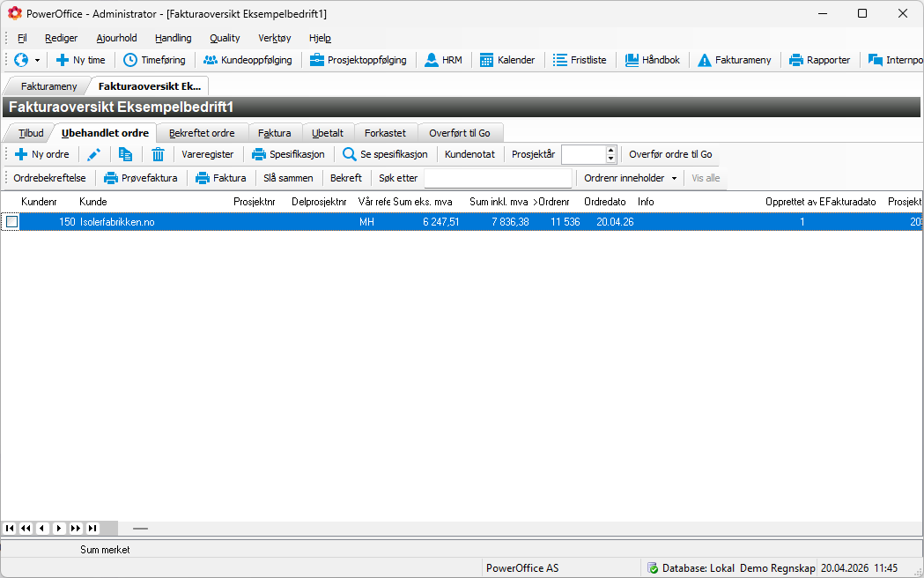Screen dimensions: 924x578
Task: Click the Bekreft button
Action: pos(345,178)
